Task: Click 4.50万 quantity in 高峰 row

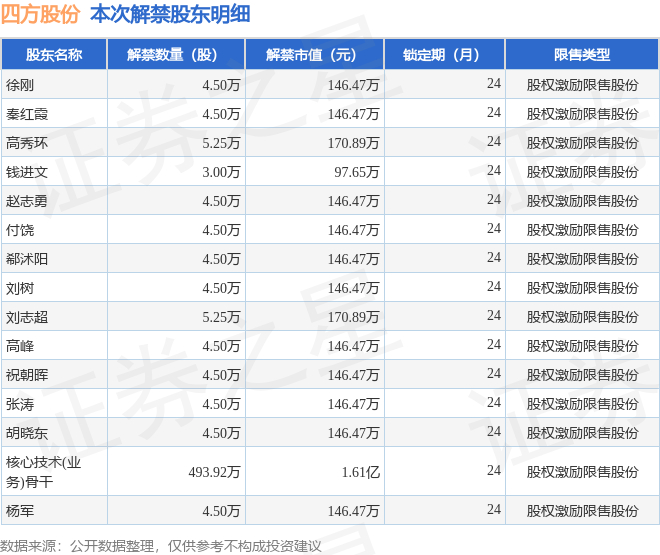Action: point(221,346)
